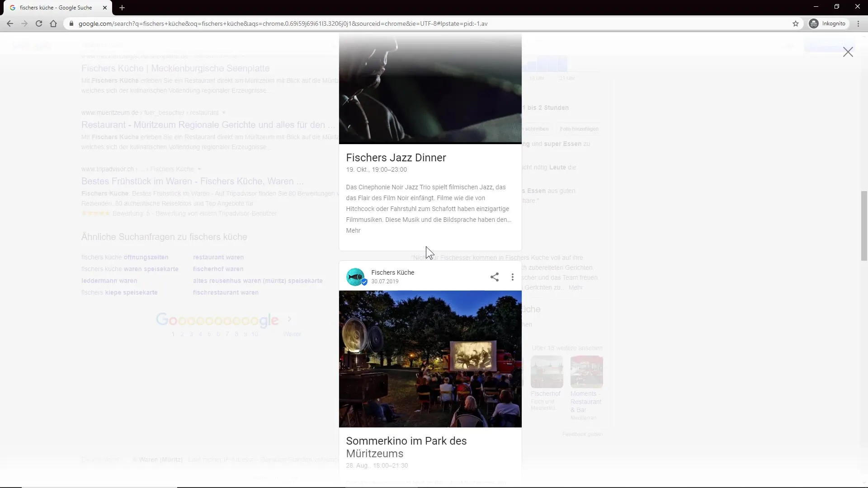Close the fischers küche tab

pos(105,8)
